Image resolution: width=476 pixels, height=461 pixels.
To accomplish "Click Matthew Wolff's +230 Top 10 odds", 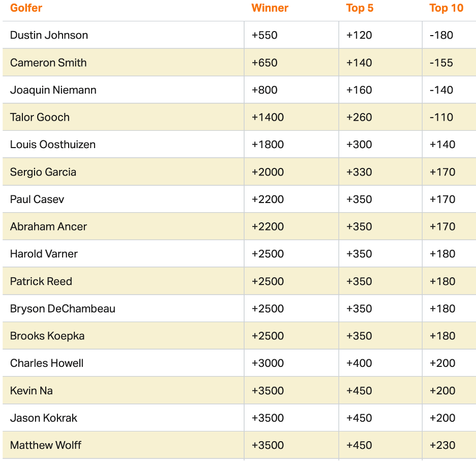I will click(x=442, y=445).
